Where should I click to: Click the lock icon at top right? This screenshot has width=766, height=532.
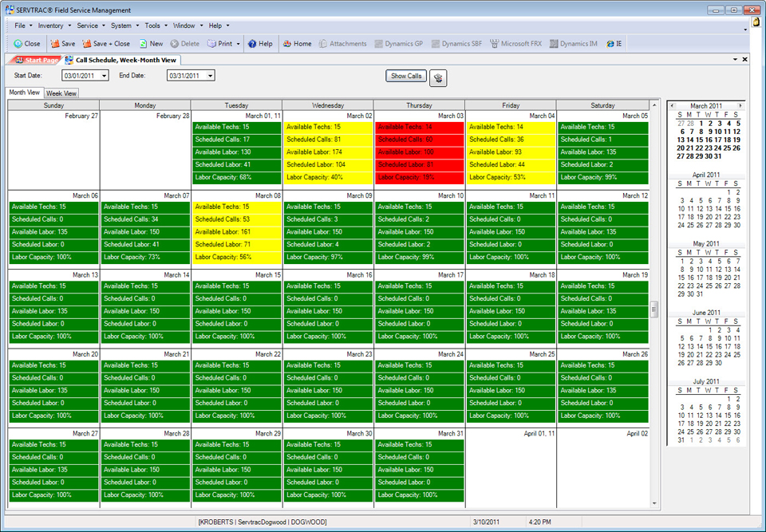click(755, 23)
